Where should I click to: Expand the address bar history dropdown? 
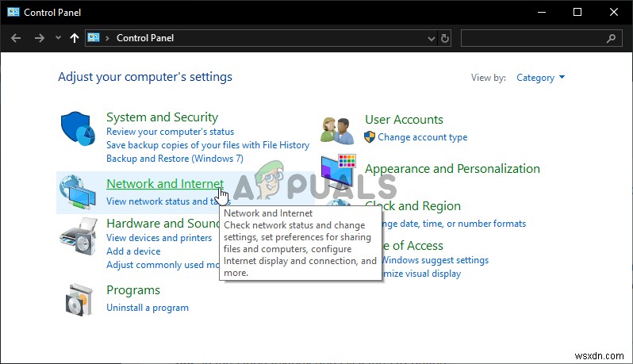[431, 37]
